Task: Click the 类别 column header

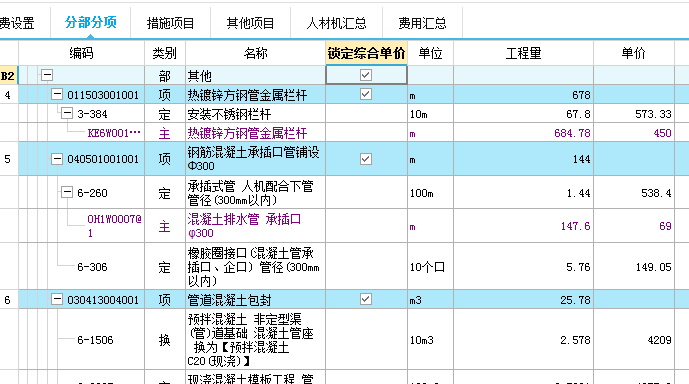Action: 165,53
